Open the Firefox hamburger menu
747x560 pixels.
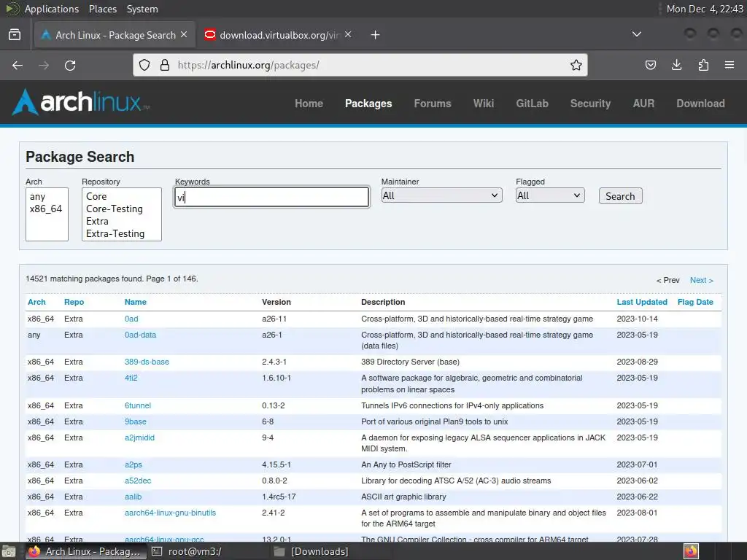729,65
